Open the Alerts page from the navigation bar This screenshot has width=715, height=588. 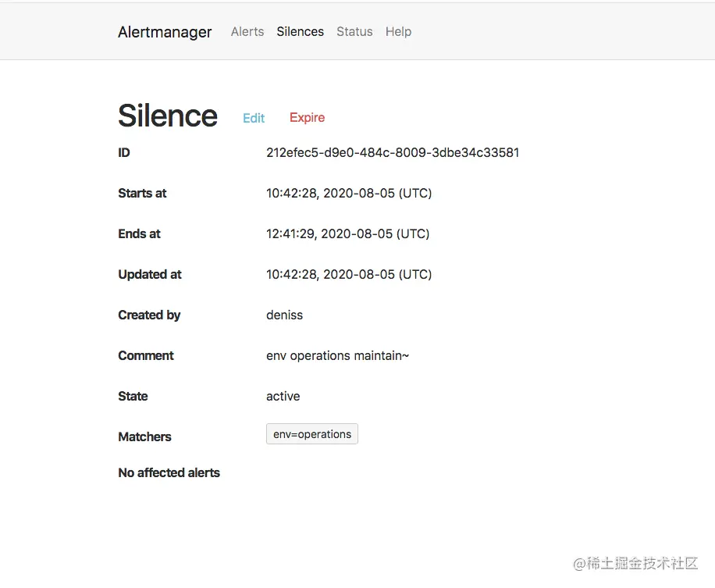click(247, 31)
